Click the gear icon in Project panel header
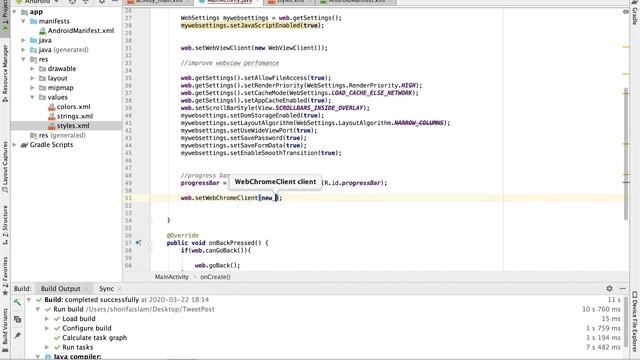 [x=102, y=2]
